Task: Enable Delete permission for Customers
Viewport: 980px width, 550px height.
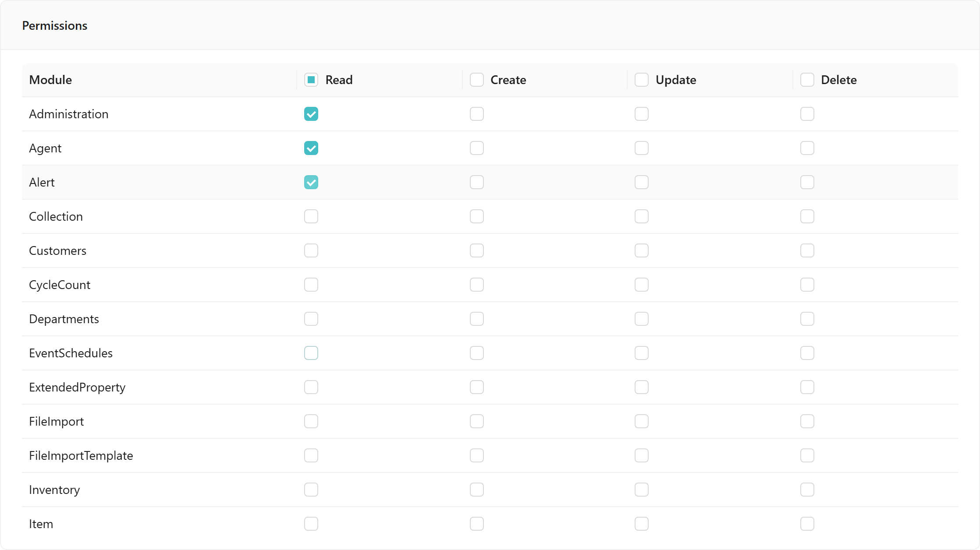Action: (x=807, y=250)
